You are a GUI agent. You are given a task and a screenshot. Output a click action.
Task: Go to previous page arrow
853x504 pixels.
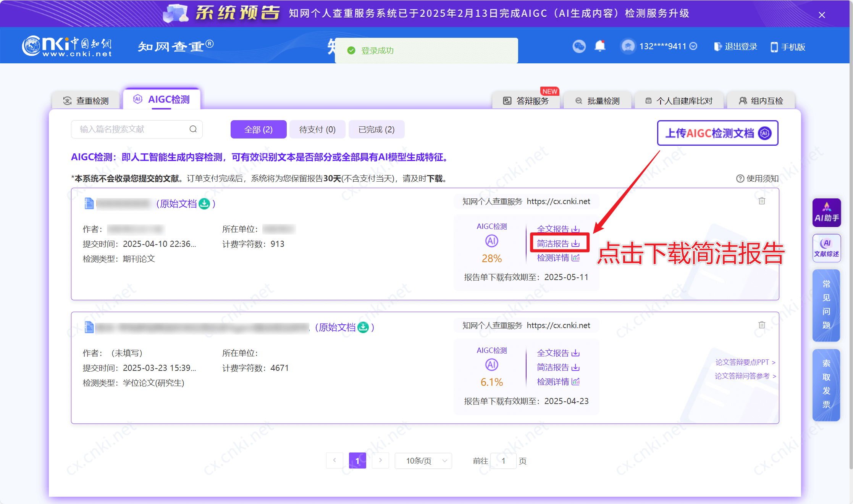click(335, 461)
